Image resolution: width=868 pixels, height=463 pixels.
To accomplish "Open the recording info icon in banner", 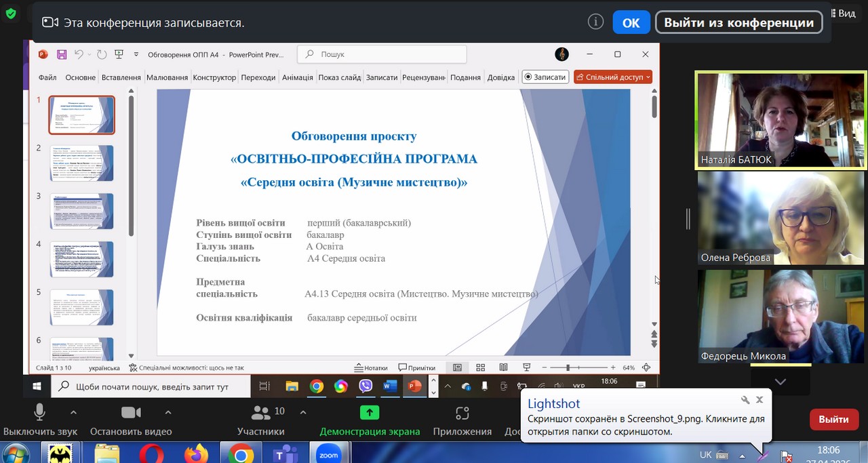I will tap(595, 22).
